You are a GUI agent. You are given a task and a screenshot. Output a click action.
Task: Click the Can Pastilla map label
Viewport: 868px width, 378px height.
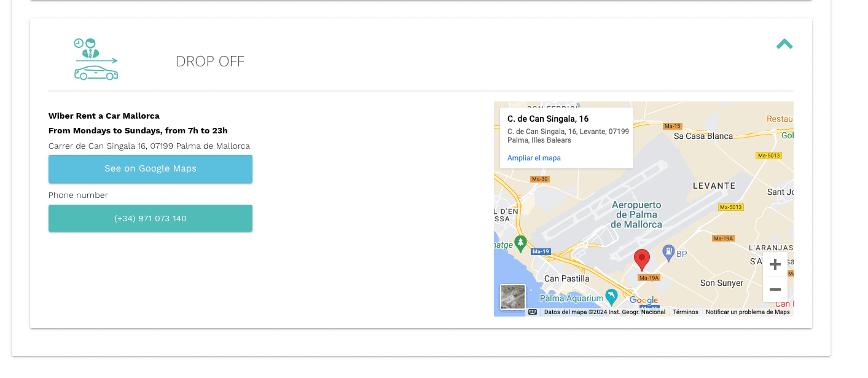point(566,278)
